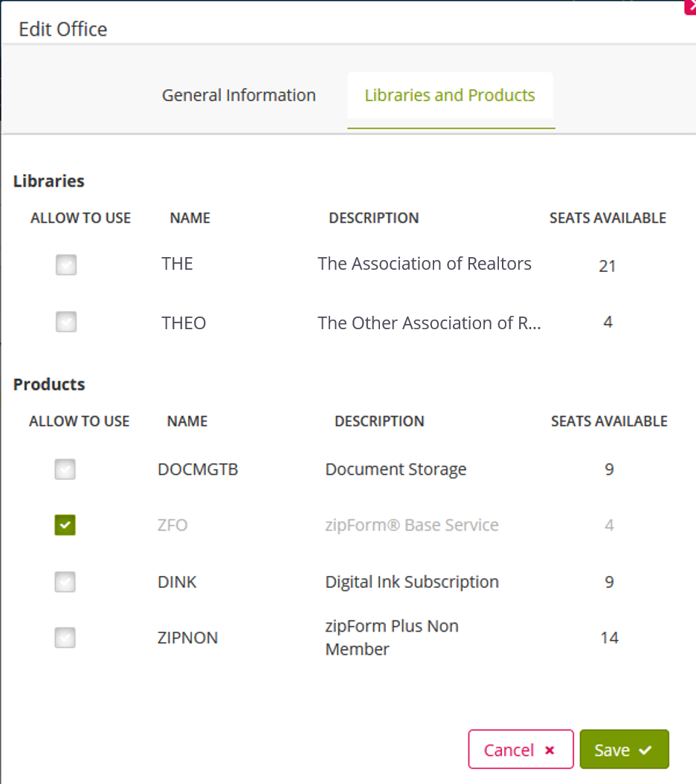The image size is (696, 784).
Task: Close the Edit Office dialog
Action: tap(690, 7)
